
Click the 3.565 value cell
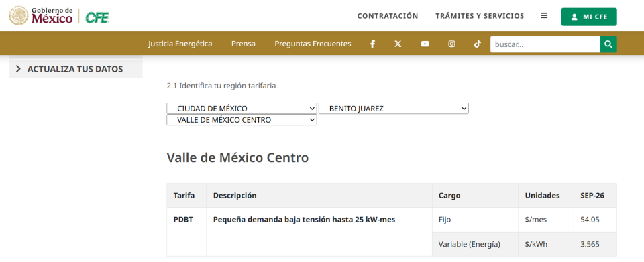pyautogui.click(x=595, y=244)
